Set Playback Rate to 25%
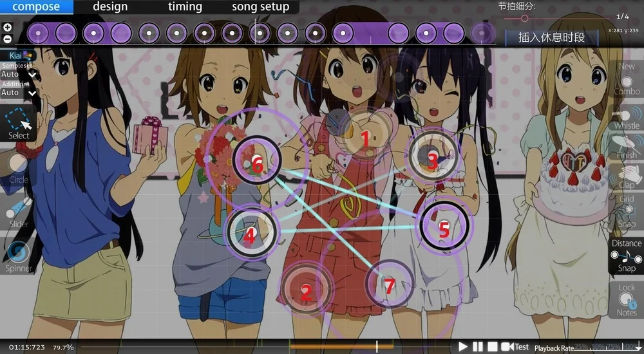 580,347
